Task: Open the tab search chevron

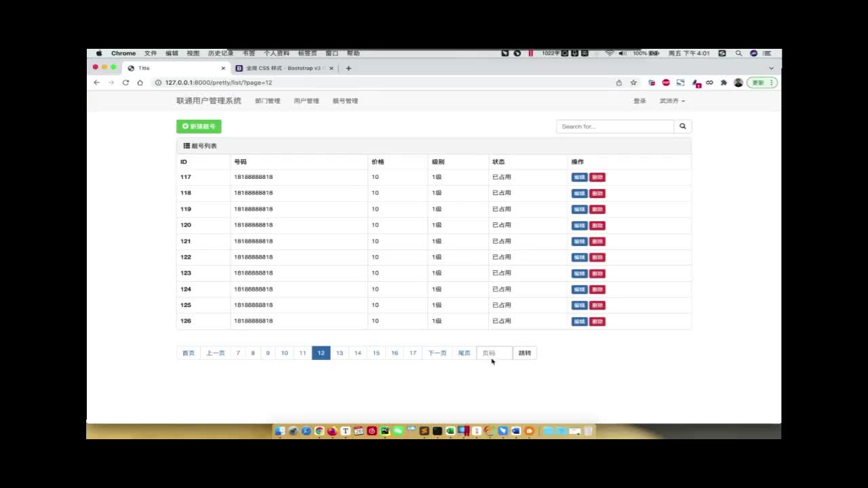Action: (771, 68)
